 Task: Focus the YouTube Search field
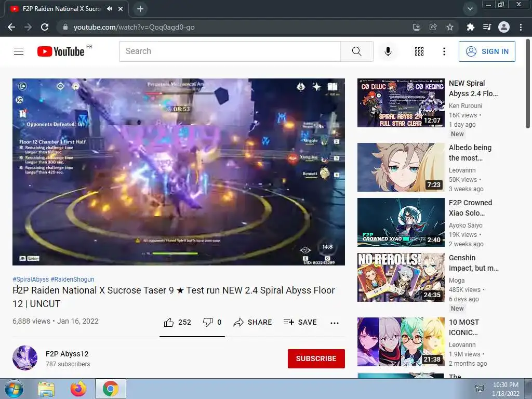coord(230,51)
